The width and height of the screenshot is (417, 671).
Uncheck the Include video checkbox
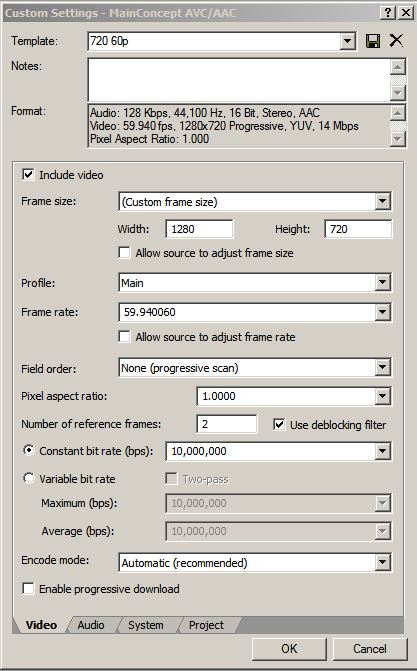[x=28, y=175]
